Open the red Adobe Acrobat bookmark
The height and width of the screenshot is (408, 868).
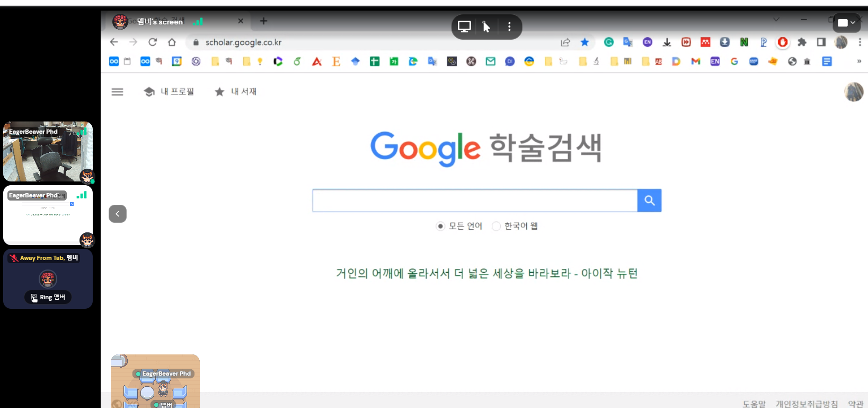click(x=316, y=62)
